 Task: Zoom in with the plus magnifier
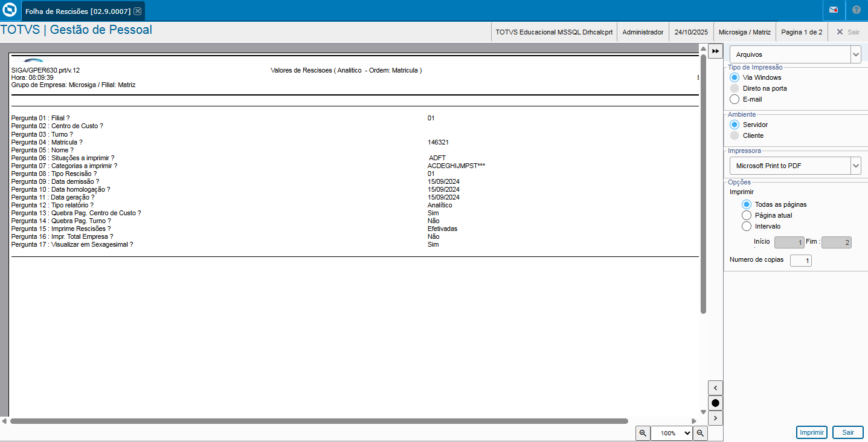[x=642, y=433]
